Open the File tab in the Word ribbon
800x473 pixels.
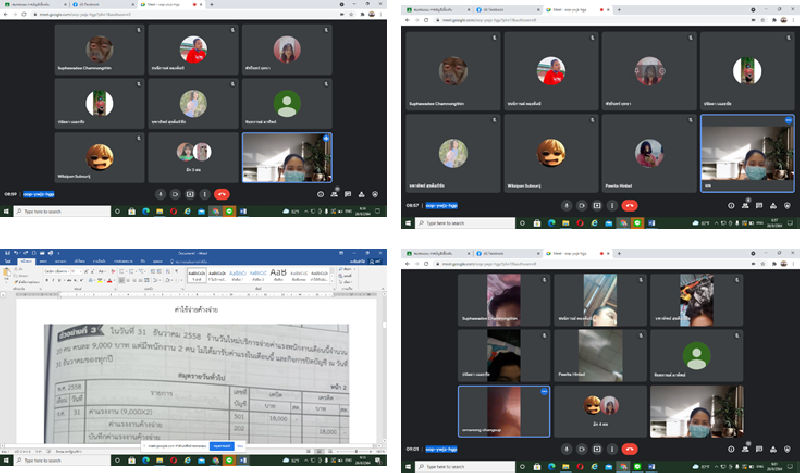coord(8,258)
